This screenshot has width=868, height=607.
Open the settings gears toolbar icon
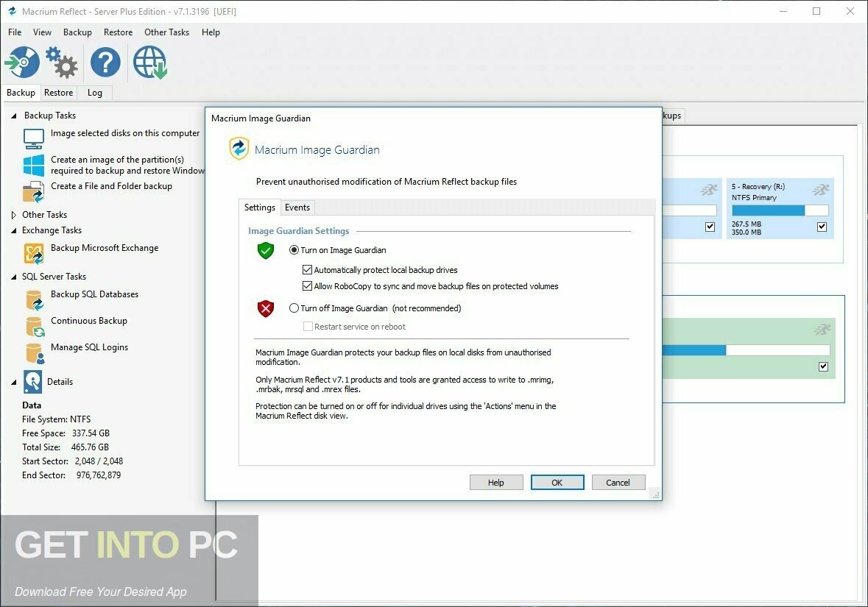pyautogui.click(x=61, y=62)
